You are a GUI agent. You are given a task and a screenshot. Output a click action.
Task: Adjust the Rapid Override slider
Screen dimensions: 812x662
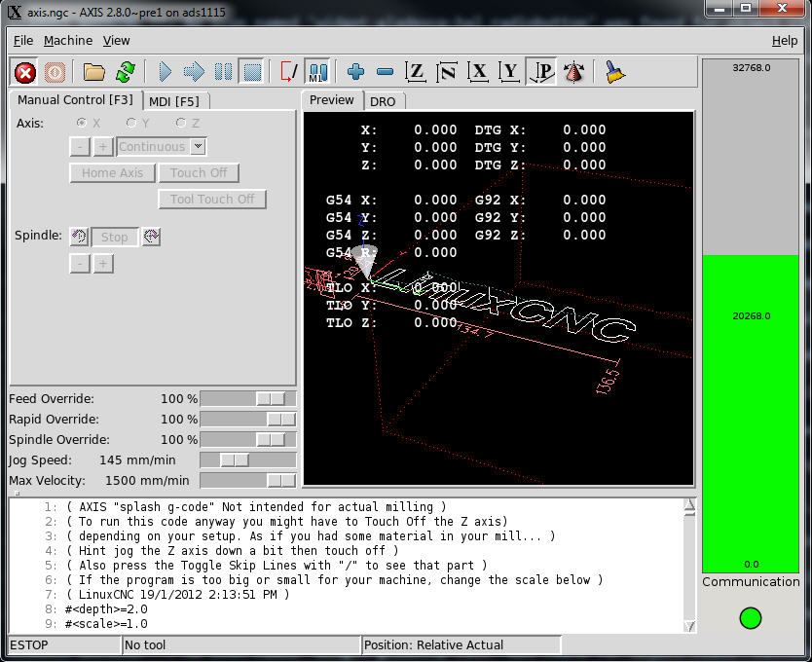click(248, 419)
